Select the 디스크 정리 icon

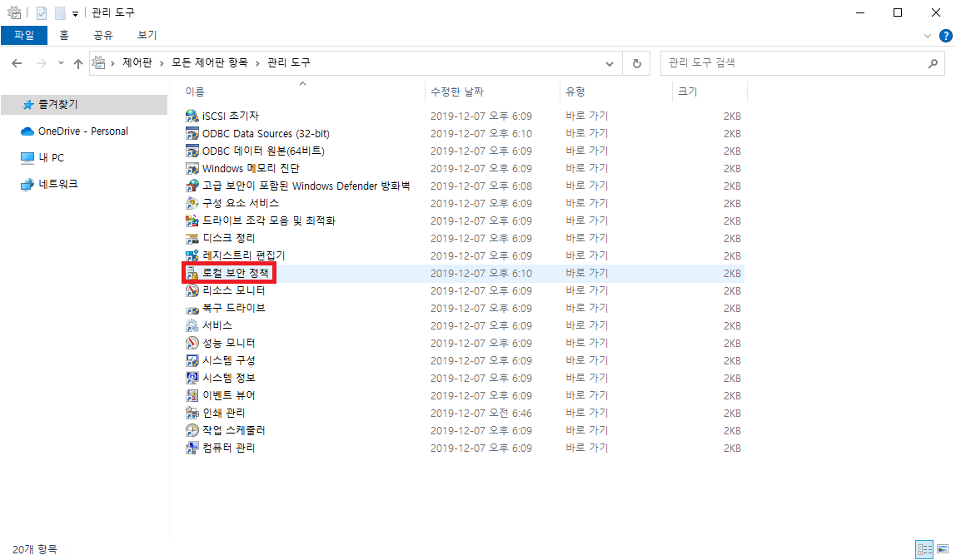192,238
